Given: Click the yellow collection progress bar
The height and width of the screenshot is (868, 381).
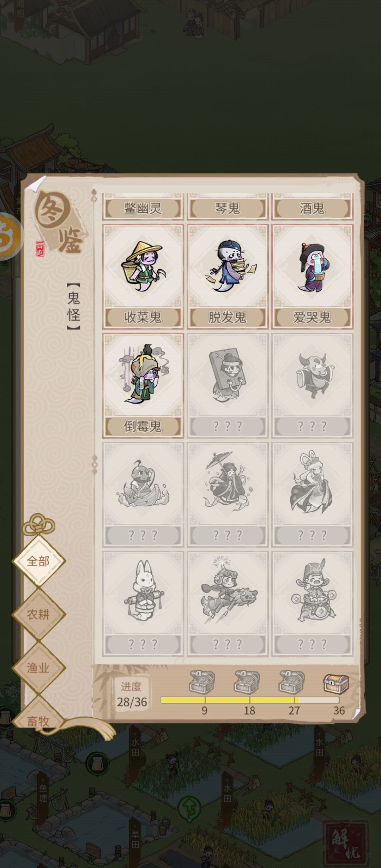Looking at the screenshot, I should point(250,700).
